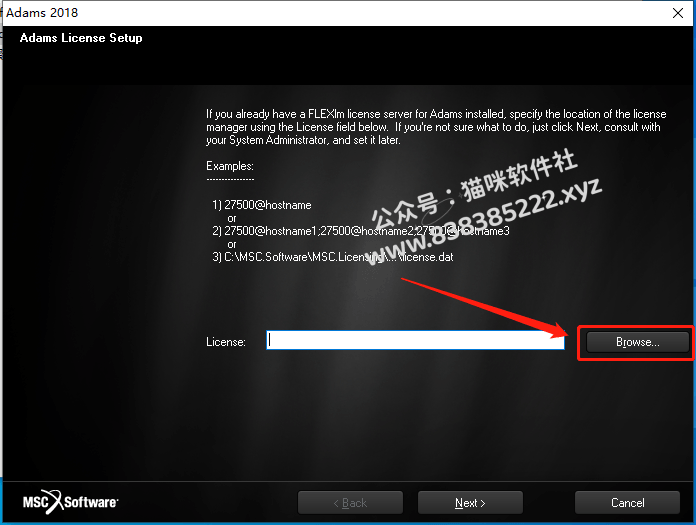Click the Browse... button for license file
696x525 pixels.
coord(637,342)
